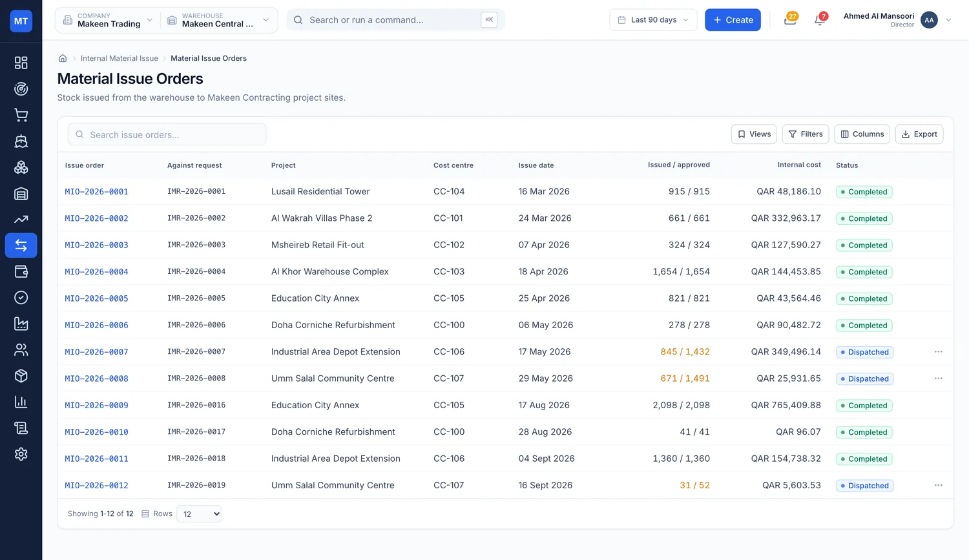The image size is (969, 560).
Task: Open the factory icon in sidebar
Action: (21, 324)
